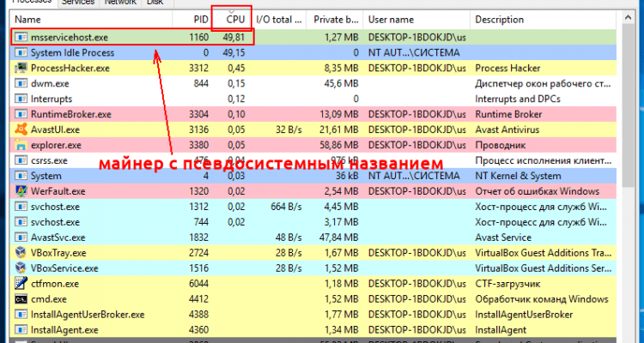The height and width of the screenshot is (343, 644).
Task: Click the Process Hacker description
Action: point(507,68)
